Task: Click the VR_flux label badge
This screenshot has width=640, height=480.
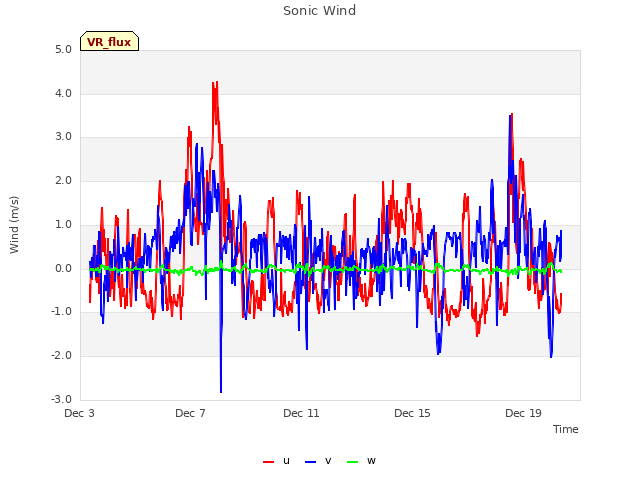Action: [x=109, y=41]
